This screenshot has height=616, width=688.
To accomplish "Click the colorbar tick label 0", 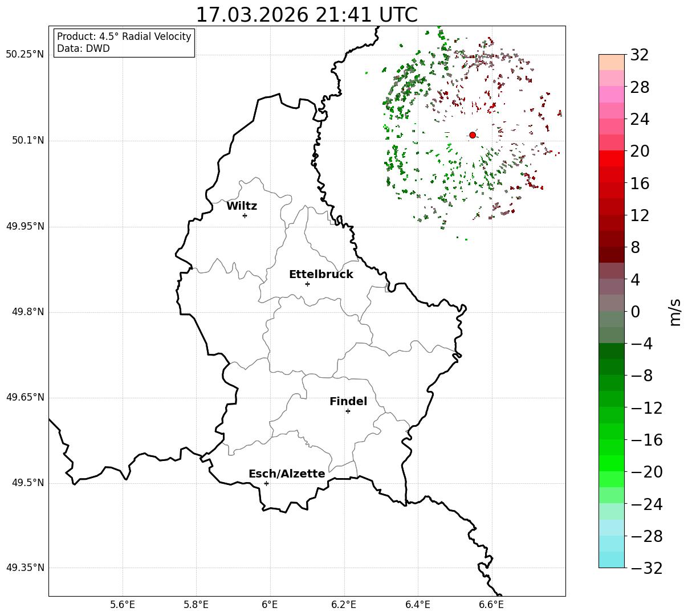I will click(x=635, y=312).
